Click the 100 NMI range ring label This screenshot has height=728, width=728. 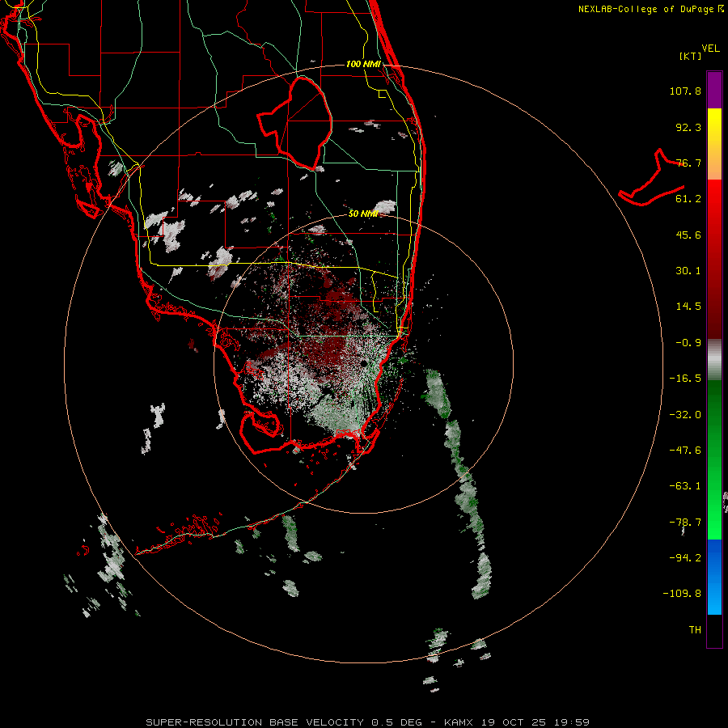tap(363, 64)
